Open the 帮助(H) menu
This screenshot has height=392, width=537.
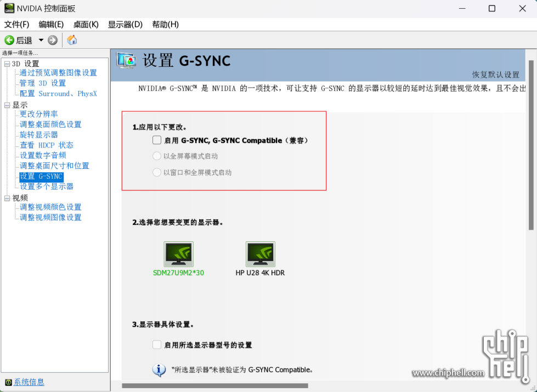166,25
